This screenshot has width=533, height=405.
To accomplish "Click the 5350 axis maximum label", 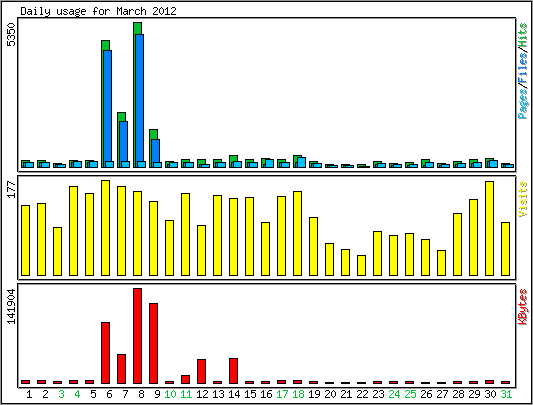I will point(12,35).
